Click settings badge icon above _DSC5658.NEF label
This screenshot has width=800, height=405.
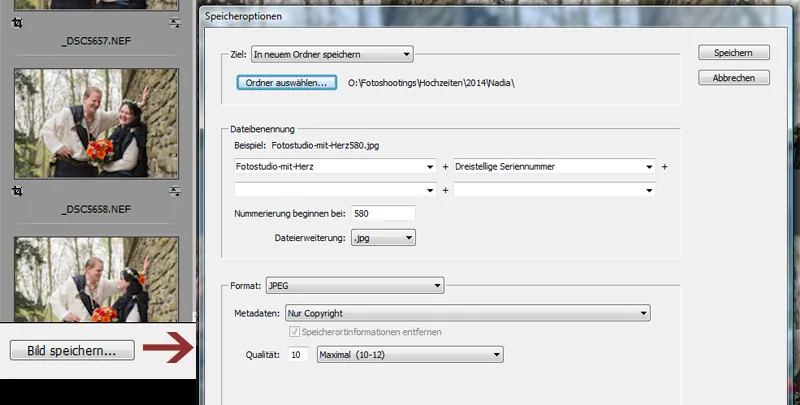tap(175, 191)
